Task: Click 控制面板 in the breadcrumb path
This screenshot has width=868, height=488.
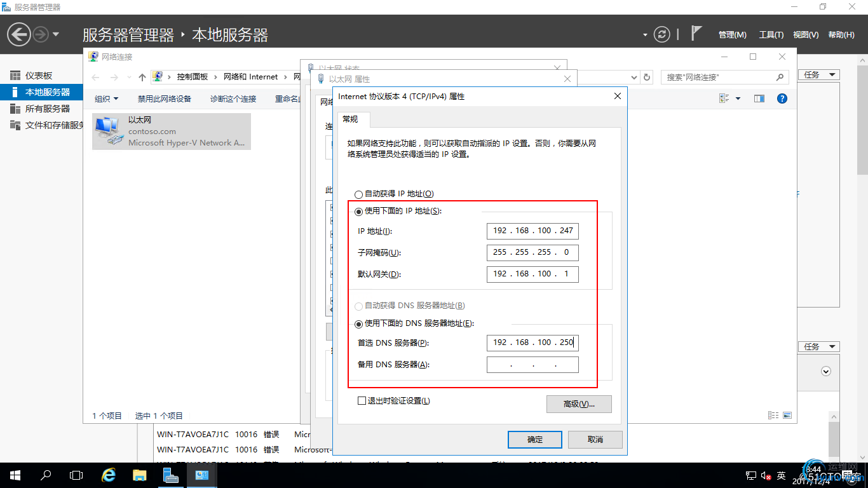Action: point(193,77)
